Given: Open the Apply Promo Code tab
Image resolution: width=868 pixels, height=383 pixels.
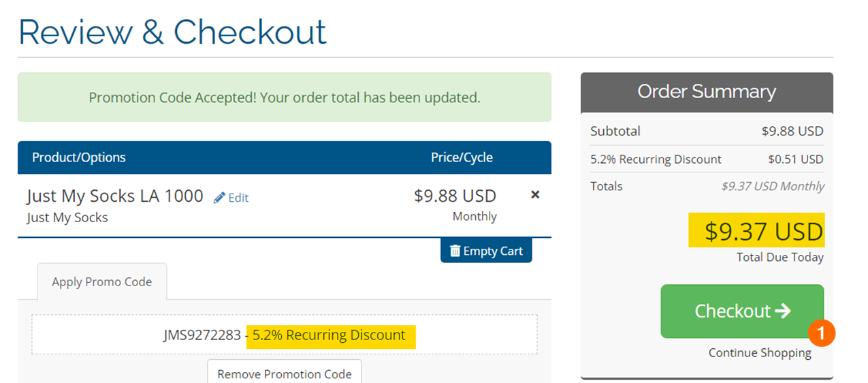Looking at the screenshot, I should 102,281.
